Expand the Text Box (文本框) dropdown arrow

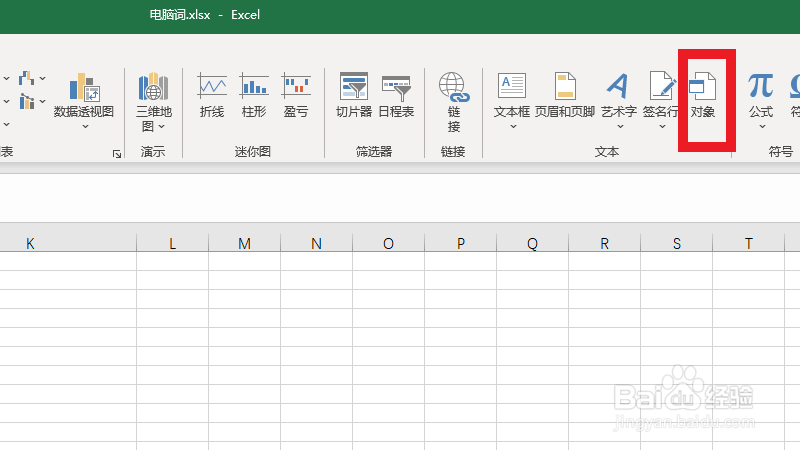pyautogui.click(x=513, y=126)
